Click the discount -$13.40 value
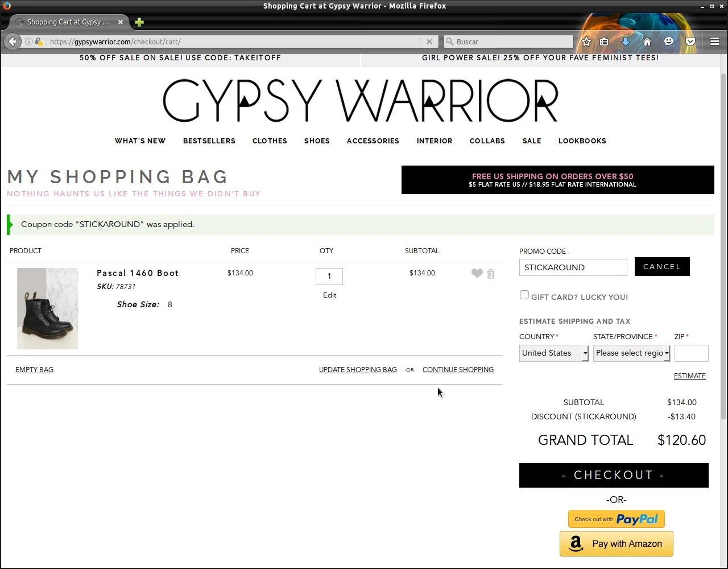The image size is (728, 569). (x=681, y=417)
